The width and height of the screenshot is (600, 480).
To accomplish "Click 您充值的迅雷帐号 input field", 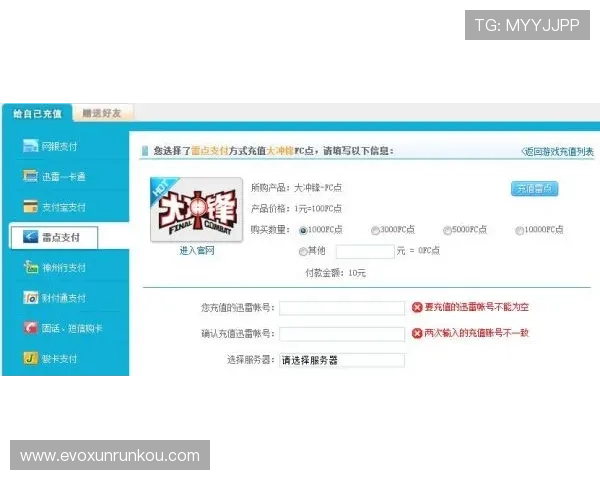I will (x=342, y=308).
